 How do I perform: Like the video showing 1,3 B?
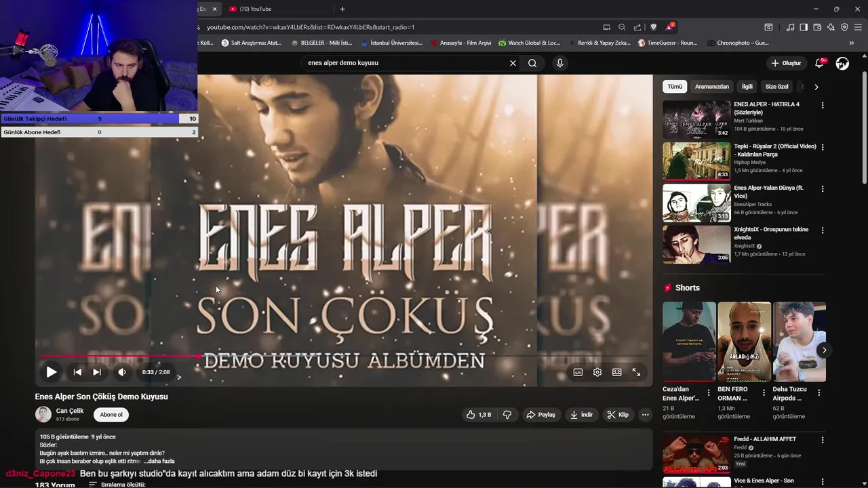(478, 415)
